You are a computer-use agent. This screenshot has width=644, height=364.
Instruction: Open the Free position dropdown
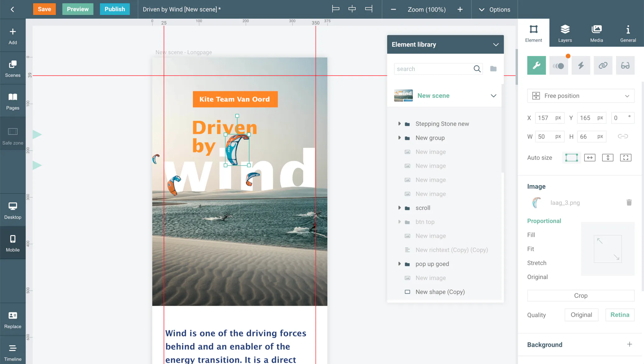pos(581,96)
